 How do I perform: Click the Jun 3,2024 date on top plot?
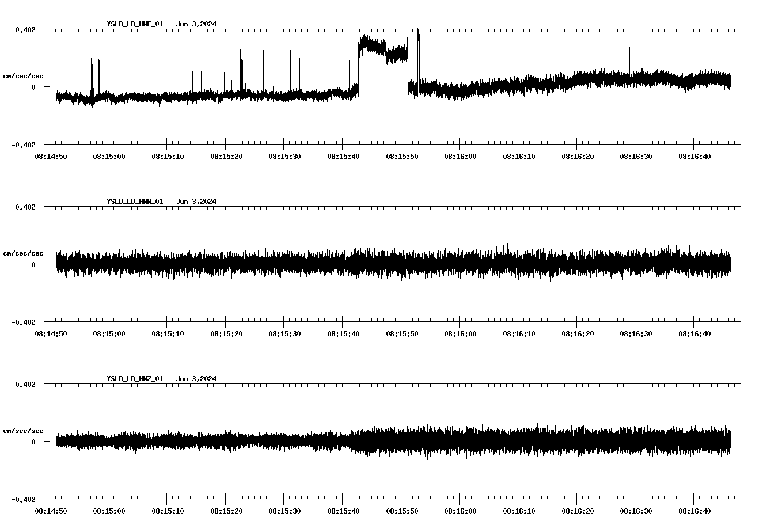(197, 24)
